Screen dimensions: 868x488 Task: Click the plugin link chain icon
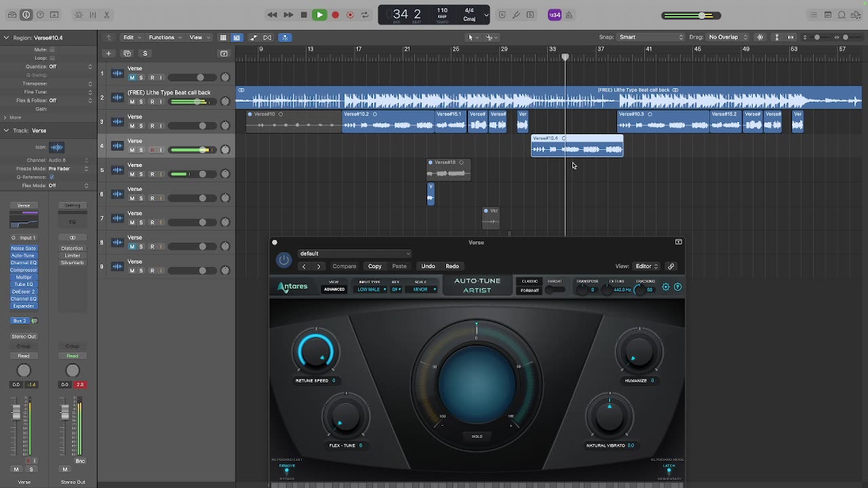pos(671,266)
